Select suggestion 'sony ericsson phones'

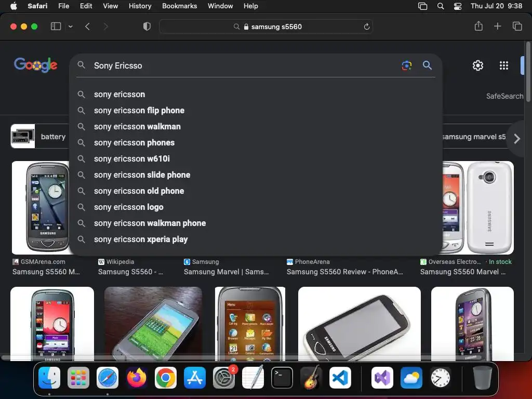point(256,142)
